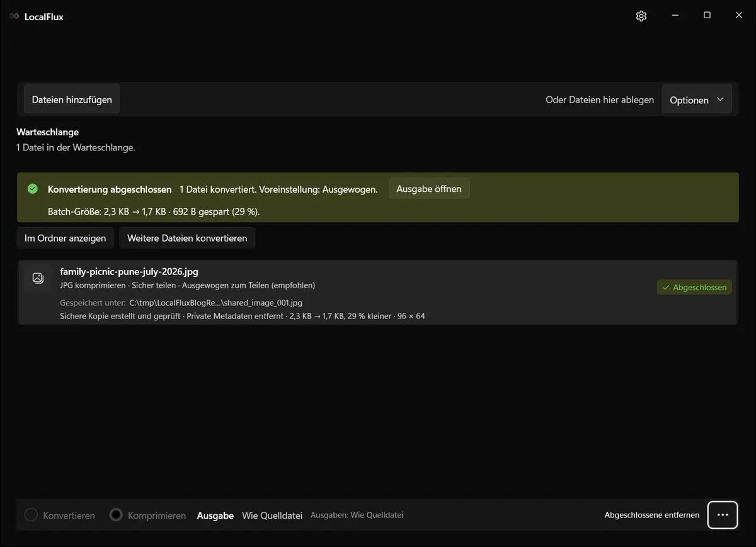756x547 pixels.
Task: Click the 'Sichere Kopie erstellt und geprüft' details line
Action: pyautogui.click(x=243, y=316)
